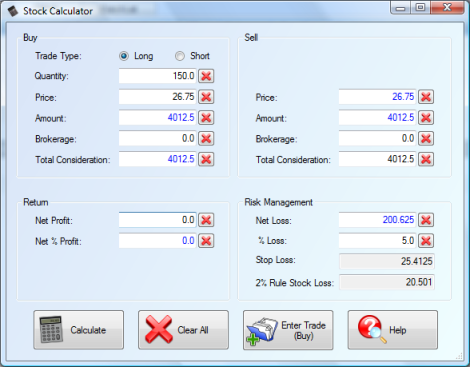Click into the Buy Quantity input field
The width and height of the screenshot is (470, 367).
pos(158,76)
